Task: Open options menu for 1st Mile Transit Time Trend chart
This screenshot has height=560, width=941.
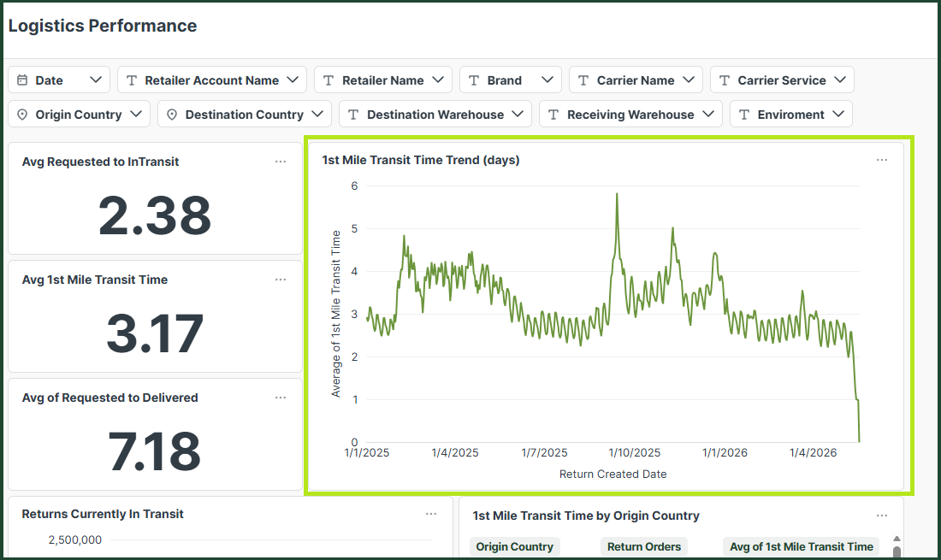Action: coord(882,160)
